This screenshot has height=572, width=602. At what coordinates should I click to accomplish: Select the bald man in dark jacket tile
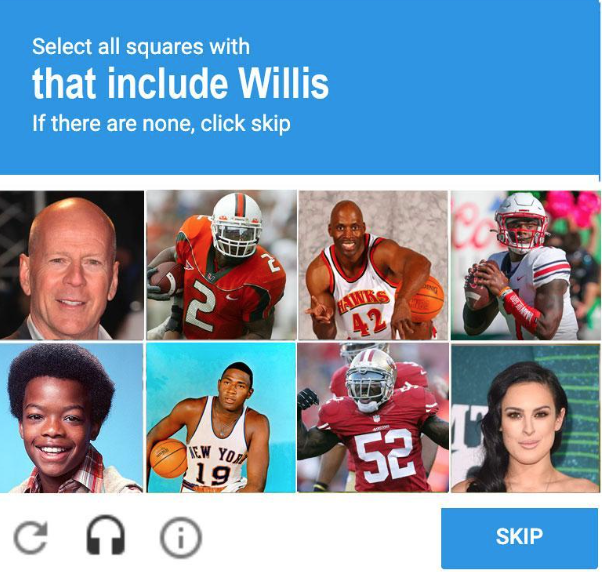point(71,265)
